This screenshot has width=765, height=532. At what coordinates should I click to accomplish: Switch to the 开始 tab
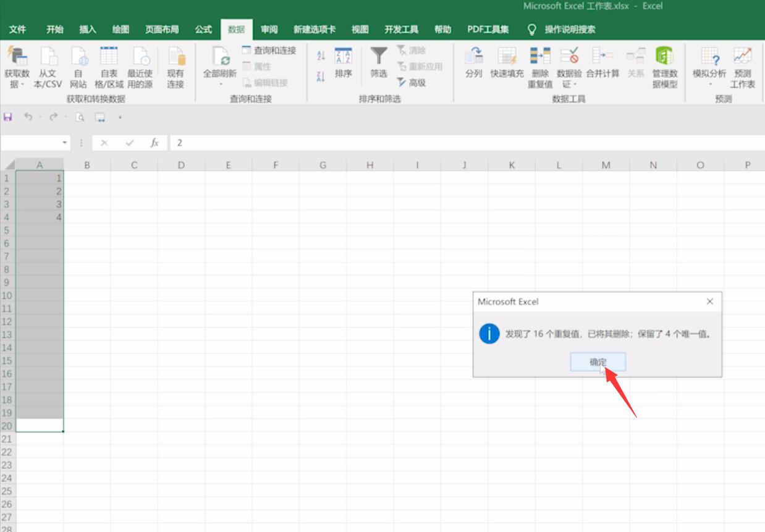(54, 29)
